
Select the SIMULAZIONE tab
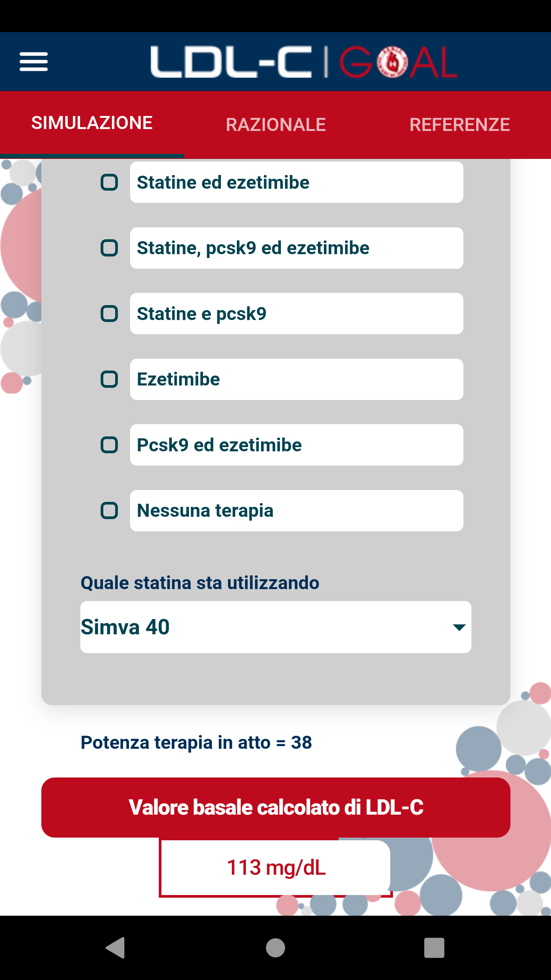point(92,123)
